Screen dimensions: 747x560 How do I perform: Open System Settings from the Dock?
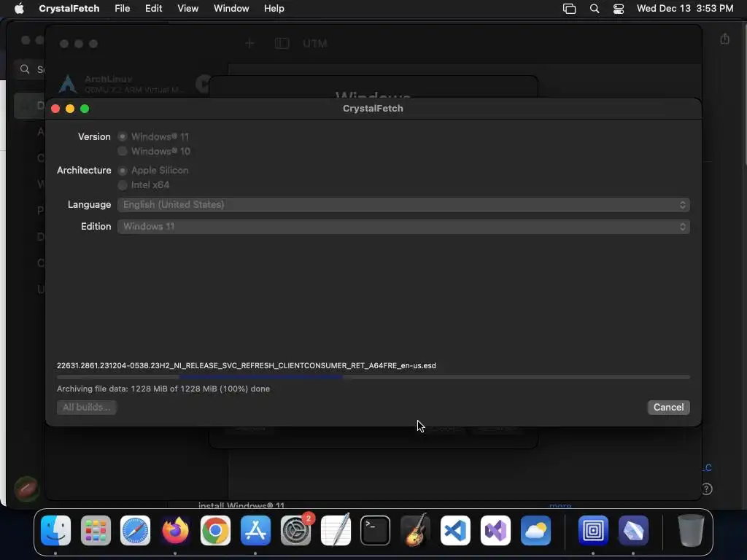[x=296, y=531]
